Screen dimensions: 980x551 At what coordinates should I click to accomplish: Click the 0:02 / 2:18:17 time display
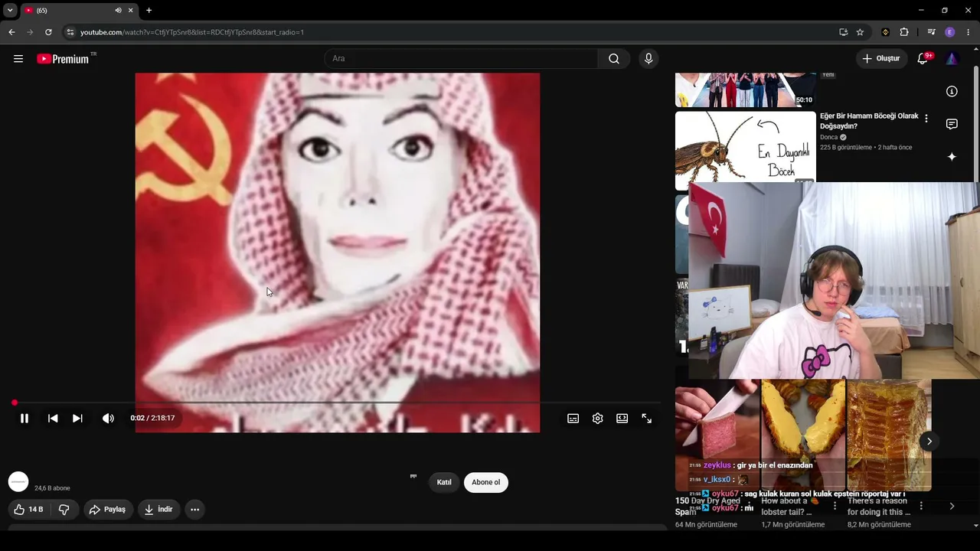[x=152, y=419]
